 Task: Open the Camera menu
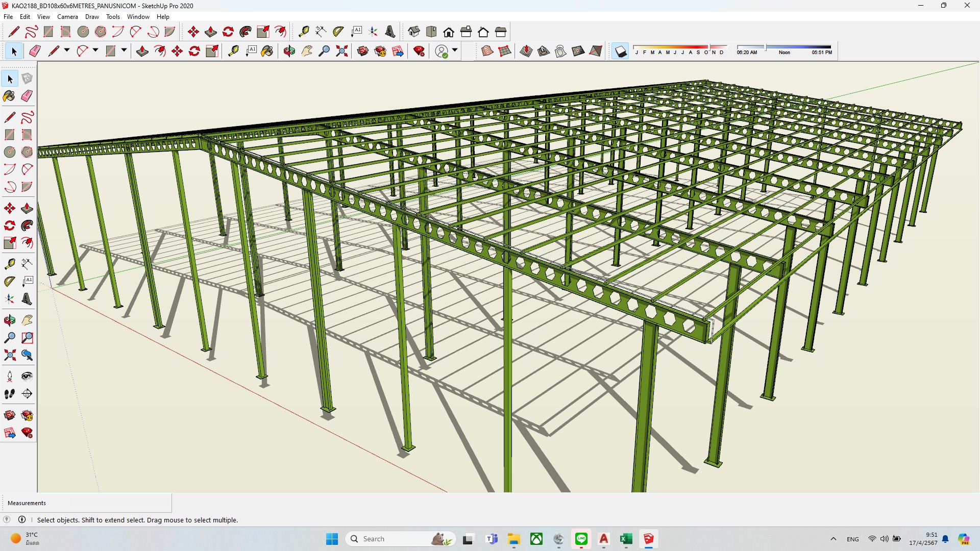tap(67, 17)
